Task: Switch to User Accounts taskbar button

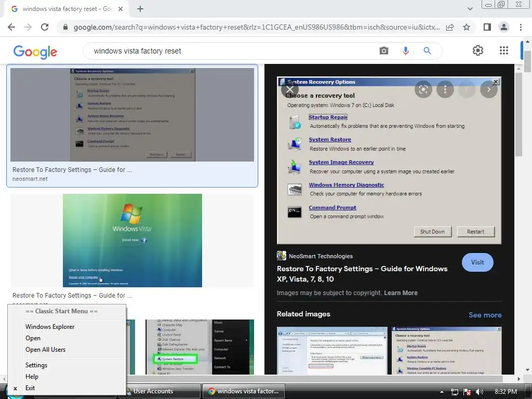Action: click(163, 391)
